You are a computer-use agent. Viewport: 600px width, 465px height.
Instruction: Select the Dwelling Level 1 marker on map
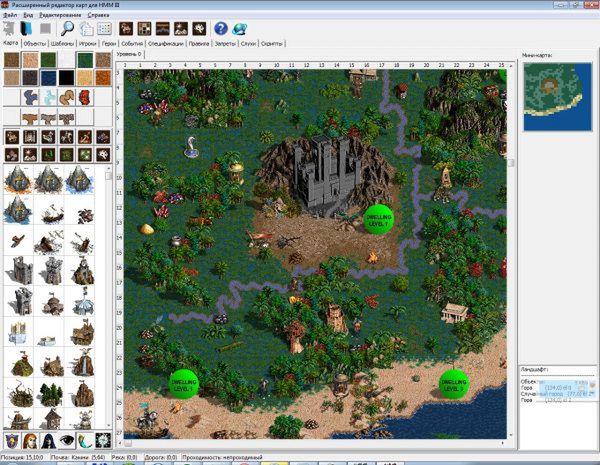click(x=184, y=385)
